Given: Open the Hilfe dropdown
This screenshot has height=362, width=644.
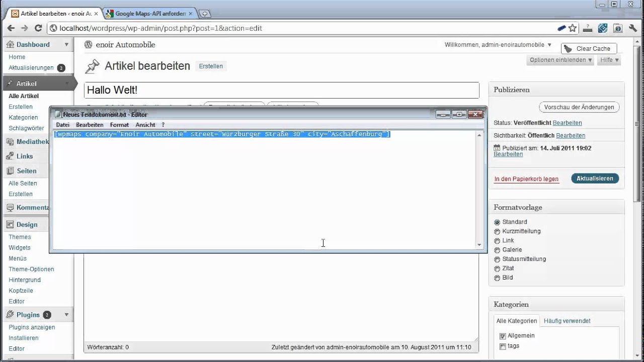Looking at the screenshot, I should 609,60.
